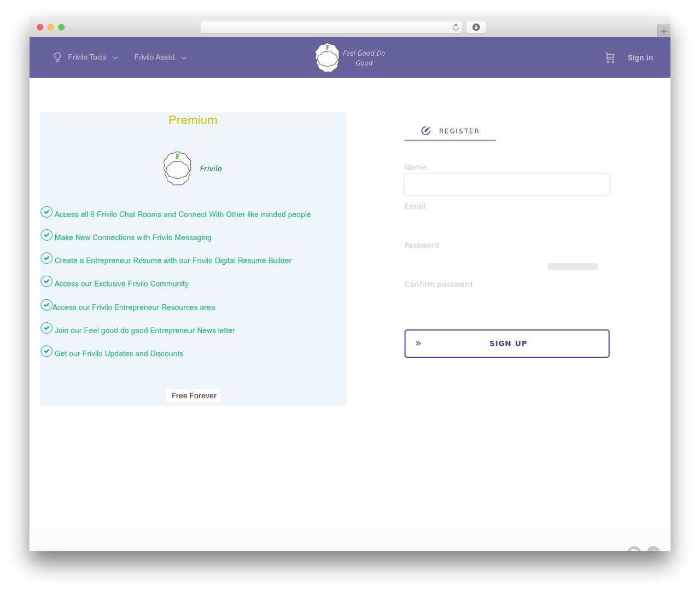Click the check icon beside Frivilo Messaging
Image resolution: width=700 pixels, height=593 pixels.
pyautogui.click(x=46, y=235)
